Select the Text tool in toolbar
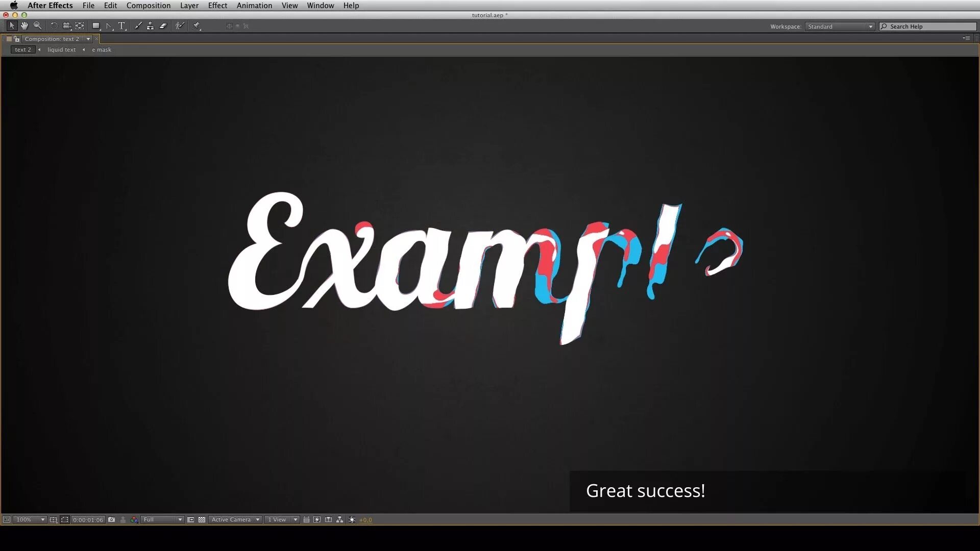Viewport: 980px width, 551px height. point(121,26)
